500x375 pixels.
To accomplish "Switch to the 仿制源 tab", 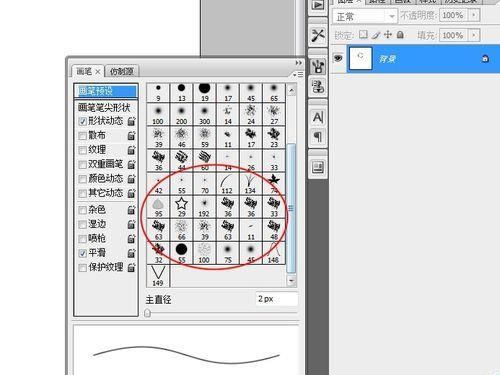I will point(122,71).
